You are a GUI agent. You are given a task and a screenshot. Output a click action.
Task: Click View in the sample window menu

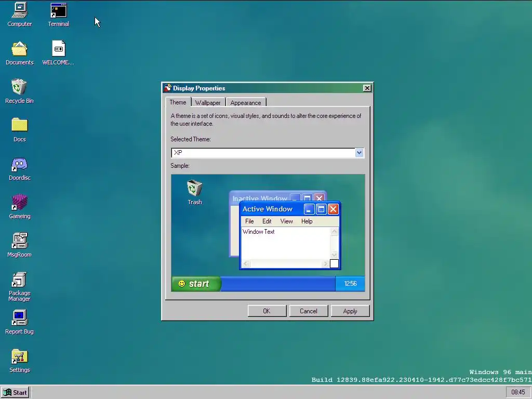[286, 221]
